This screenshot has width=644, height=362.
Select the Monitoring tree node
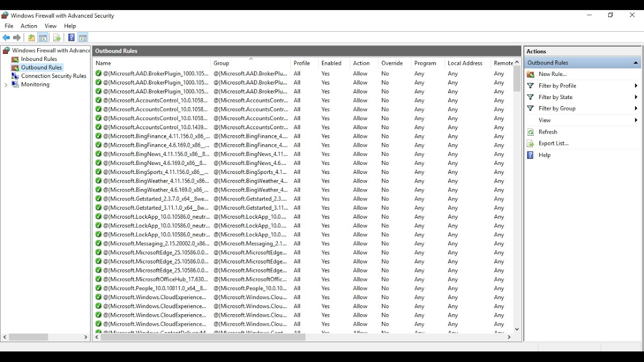(x=35, y=84)
